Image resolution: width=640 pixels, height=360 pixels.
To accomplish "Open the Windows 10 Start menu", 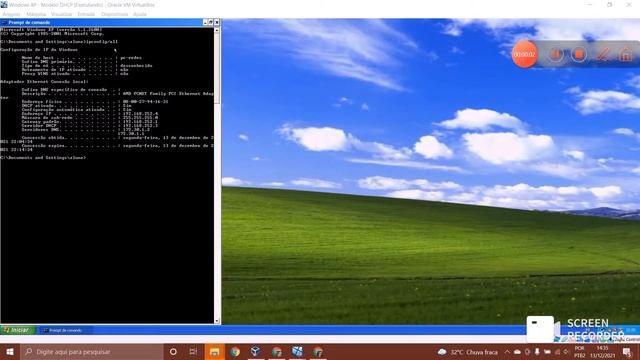I will coord(10,351).
